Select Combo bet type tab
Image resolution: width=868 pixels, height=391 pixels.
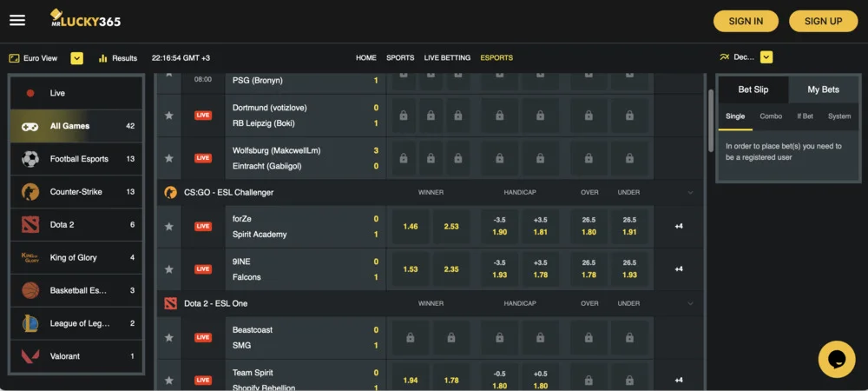[771, 116]
